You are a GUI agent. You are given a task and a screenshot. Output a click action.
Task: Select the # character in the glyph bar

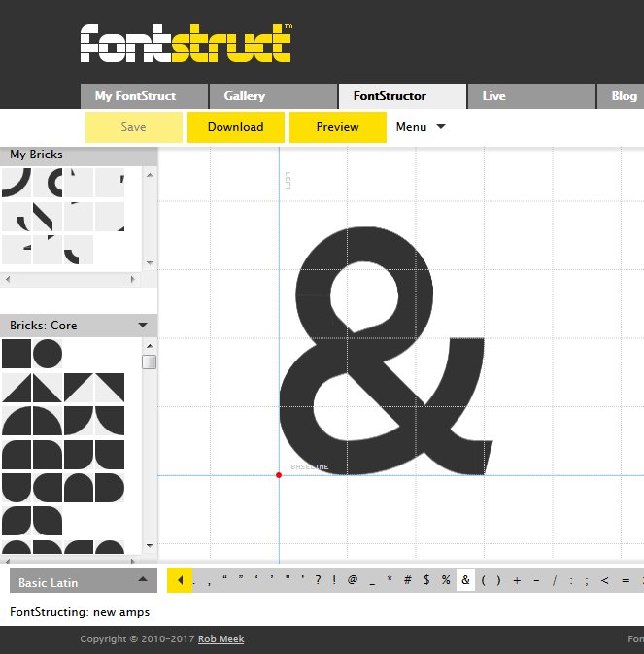click(x=408, y=580)
